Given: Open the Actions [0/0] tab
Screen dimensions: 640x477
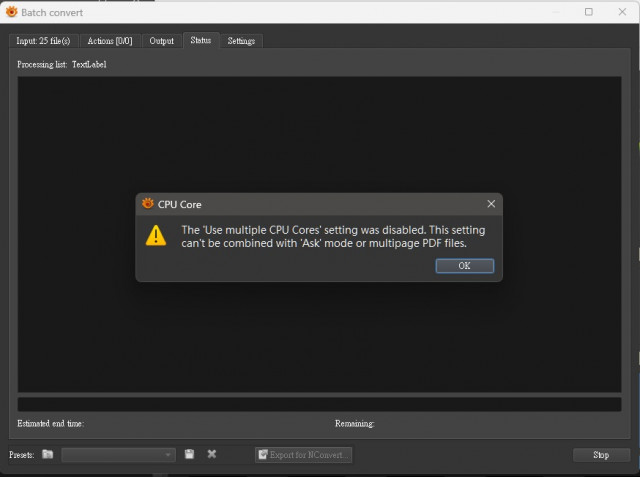Looking at the screenshot, I should [x=110, y=41].
